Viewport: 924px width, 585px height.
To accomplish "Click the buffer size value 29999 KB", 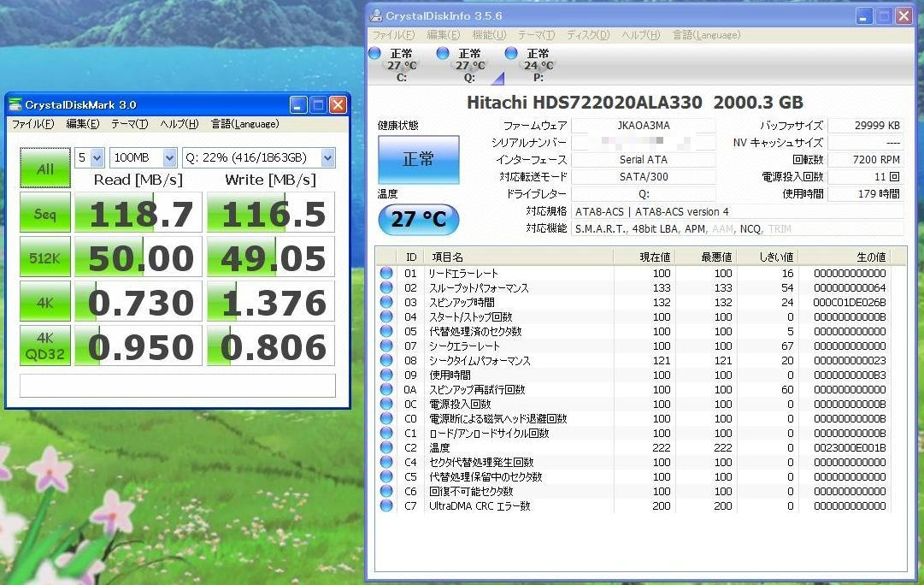I will click(x=866, y=126).
